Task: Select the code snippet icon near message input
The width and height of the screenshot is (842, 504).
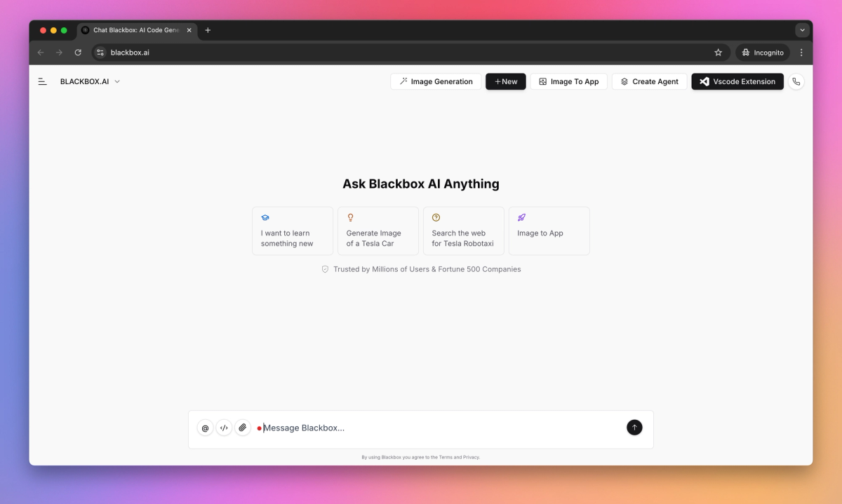Action: 224,427
